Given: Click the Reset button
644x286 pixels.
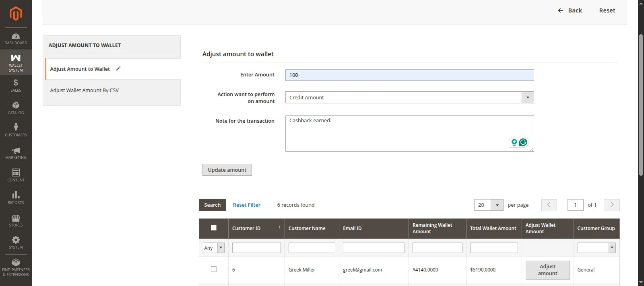Looking at the screenshot, I should [x=607, y=10].
